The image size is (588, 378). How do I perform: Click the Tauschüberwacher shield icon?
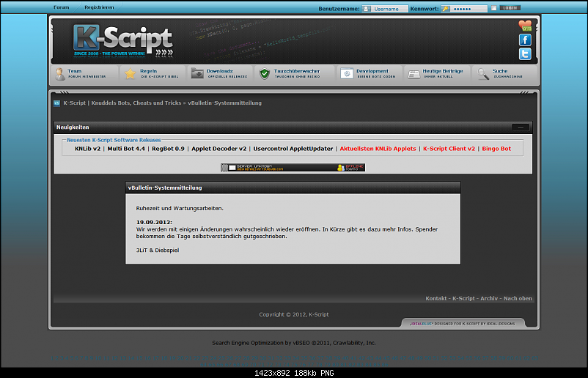(x=265, y=73)
